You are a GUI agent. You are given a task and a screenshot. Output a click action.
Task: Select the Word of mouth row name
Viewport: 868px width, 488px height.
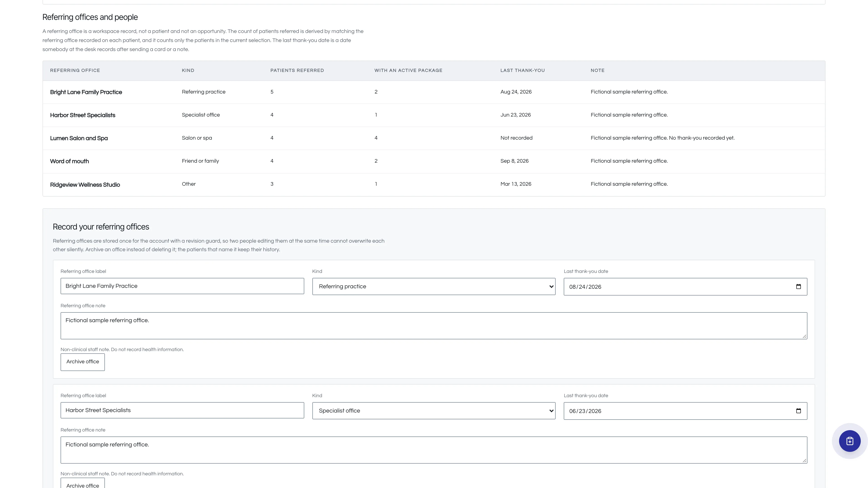69,161
